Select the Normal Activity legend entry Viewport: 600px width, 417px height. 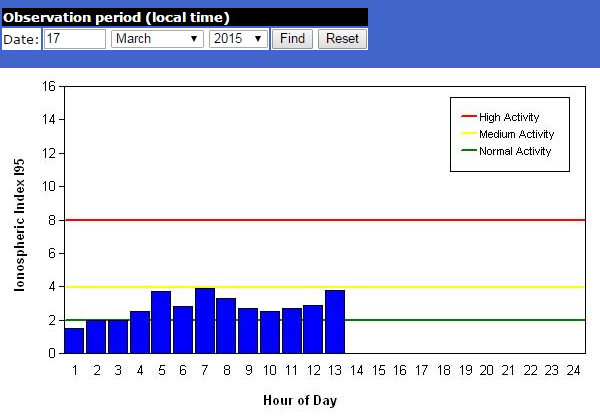514,151
